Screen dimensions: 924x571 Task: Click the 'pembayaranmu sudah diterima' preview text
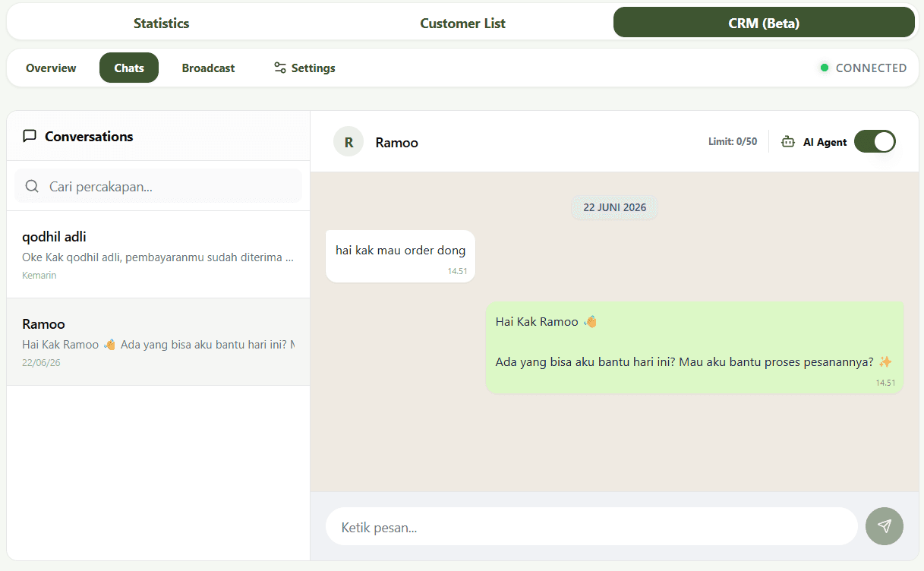click(158, 257)
